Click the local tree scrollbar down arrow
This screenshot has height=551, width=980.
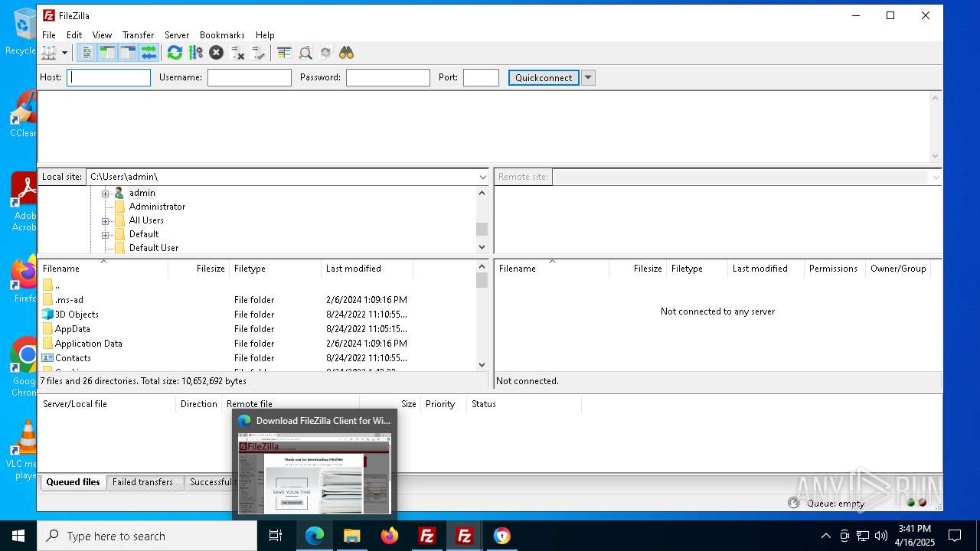(x=482, y=247)
